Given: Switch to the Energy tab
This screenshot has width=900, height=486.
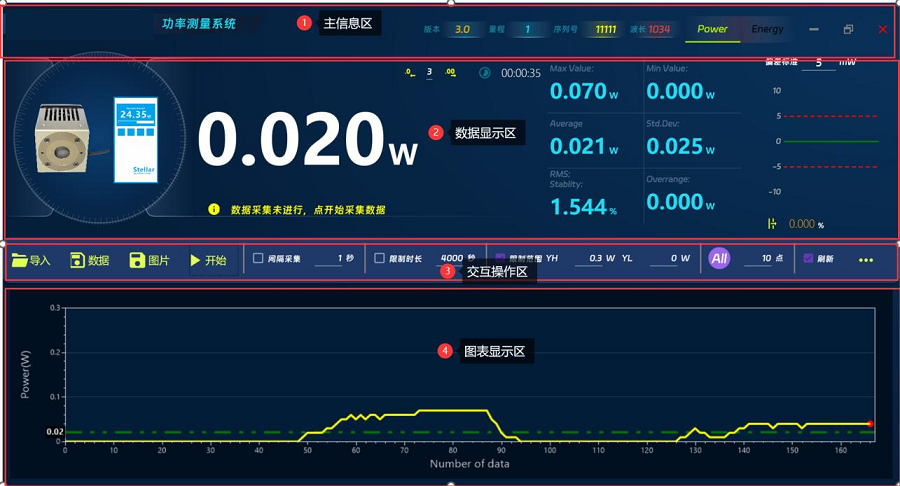Looking at the screenshot, I should click(768, 29).
